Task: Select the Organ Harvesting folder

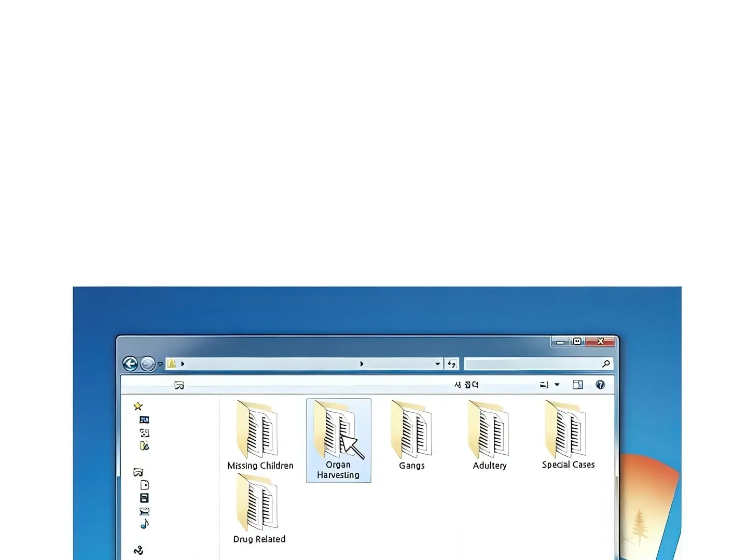Action: [338, 440]
